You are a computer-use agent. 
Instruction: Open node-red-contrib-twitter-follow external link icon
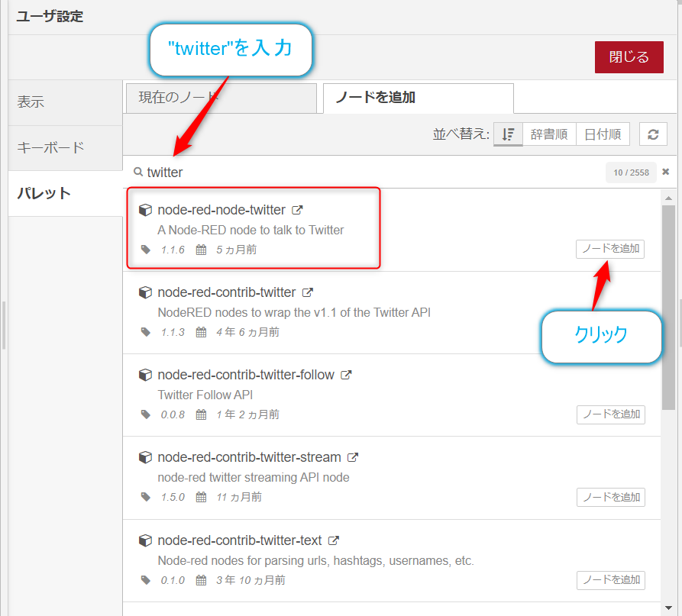(346, 375)
